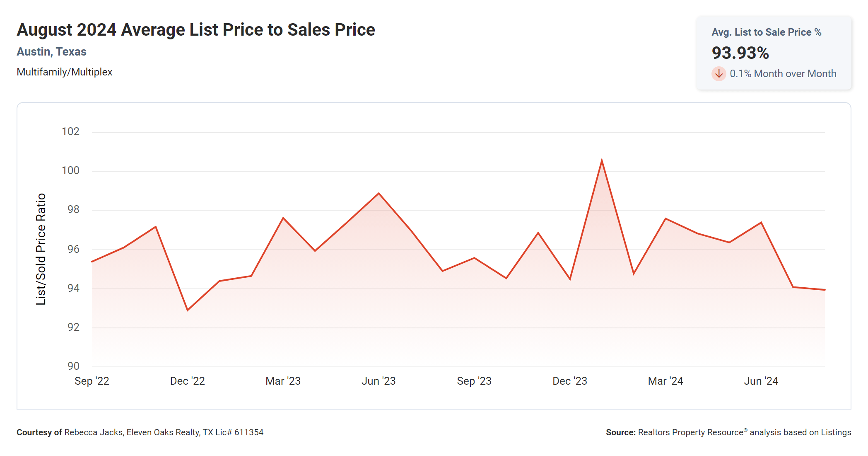Select the Mar '24 x-axis label
The image size is (868, 456).
pyautogui.click(x=665, y=381)
